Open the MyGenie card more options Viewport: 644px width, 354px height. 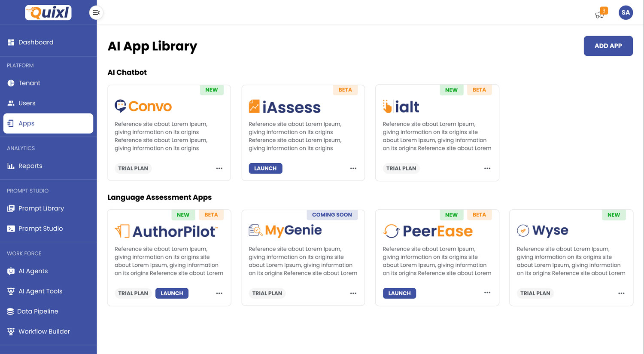pos(353,293)
